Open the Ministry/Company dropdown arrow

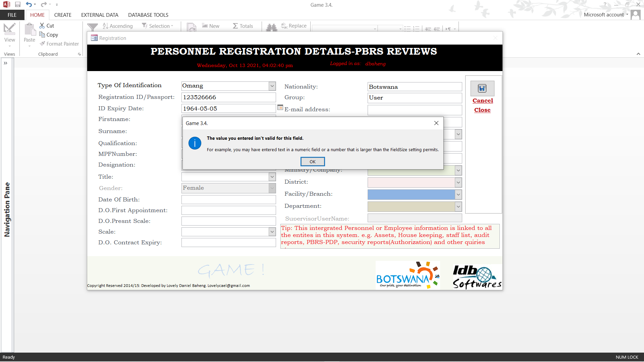(458, 171)
